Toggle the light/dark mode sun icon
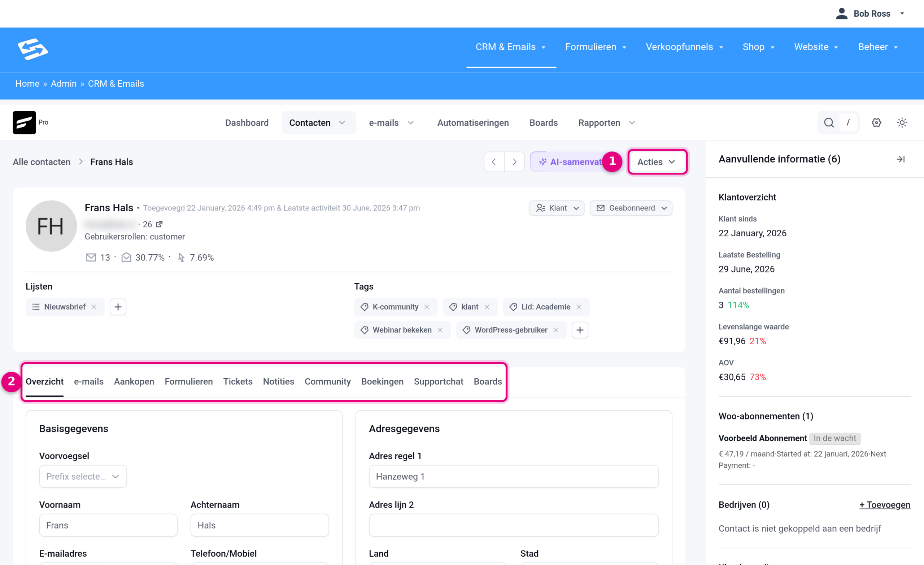Image resolution: width=924 pixels, height=565 pixels. 902,123
